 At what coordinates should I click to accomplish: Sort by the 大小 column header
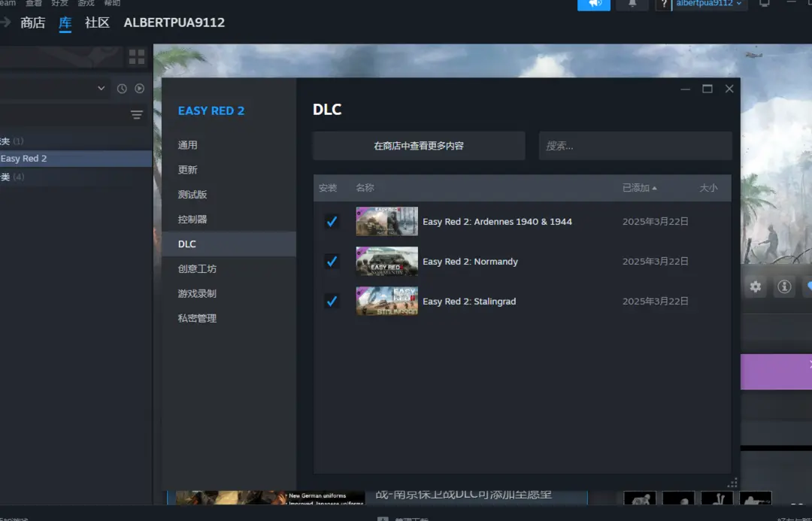point(708,188)
